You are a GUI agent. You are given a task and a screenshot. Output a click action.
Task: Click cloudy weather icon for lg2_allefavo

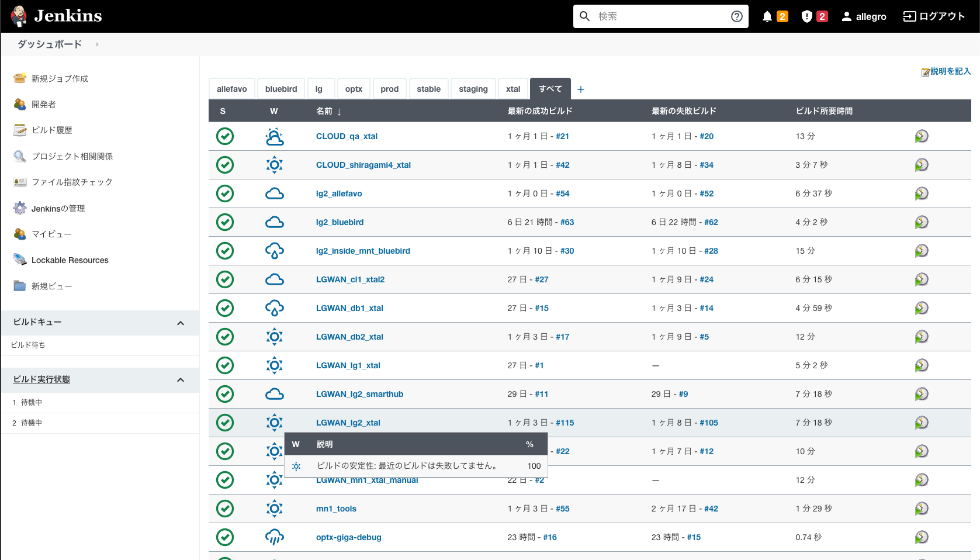(275, 193)
